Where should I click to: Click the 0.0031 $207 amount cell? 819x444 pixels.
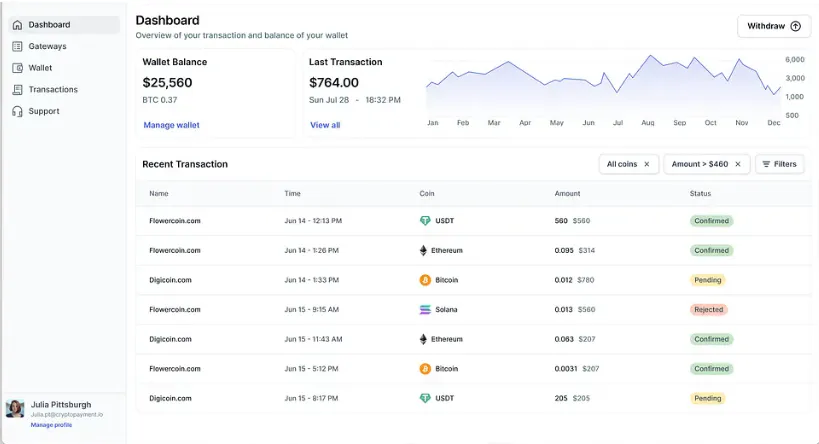tap(577, 369)
